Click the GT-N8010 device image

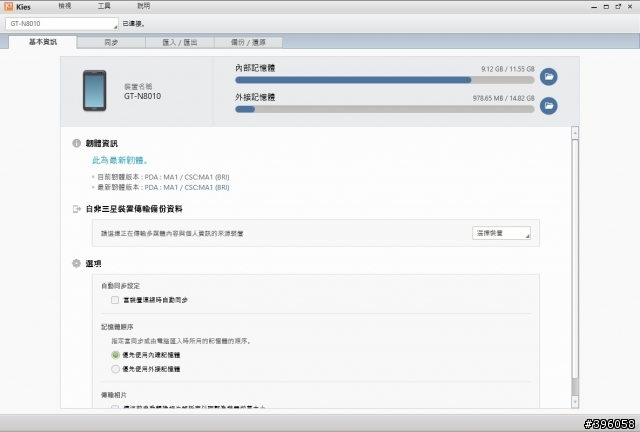coord(94,91)
